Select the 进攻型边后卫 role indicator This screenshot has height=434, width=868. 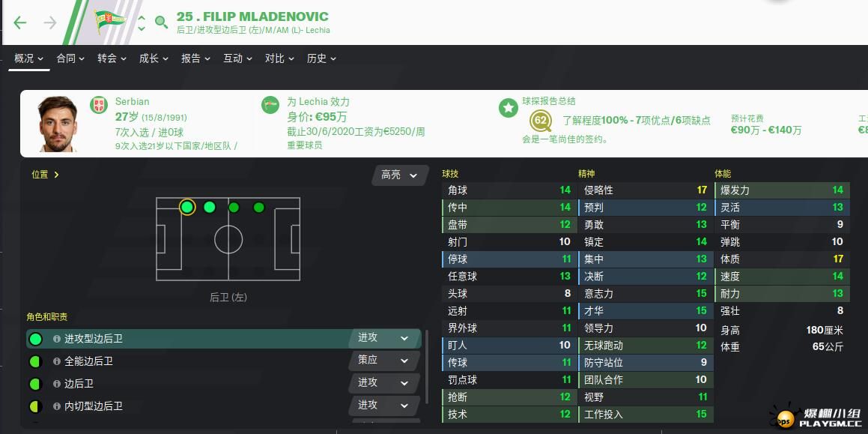[x=35, y=339]
